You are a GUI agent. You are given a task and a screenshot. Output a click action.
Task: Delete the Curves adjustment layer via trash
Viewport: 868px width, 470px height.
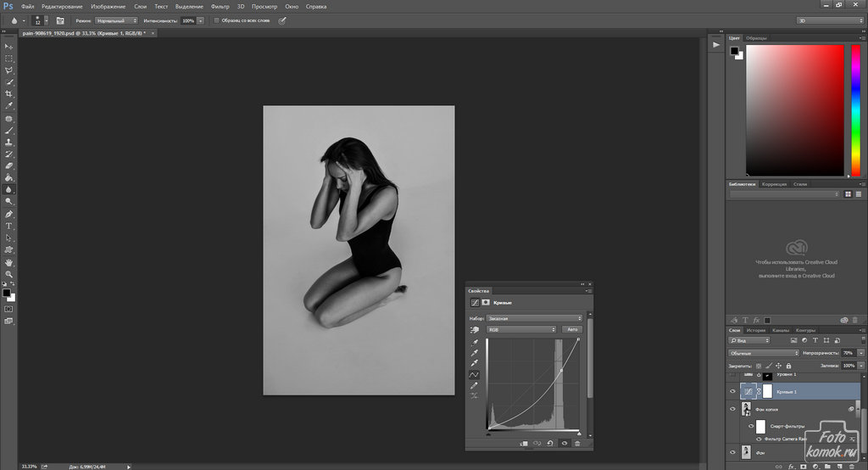(x=577, y=444)
